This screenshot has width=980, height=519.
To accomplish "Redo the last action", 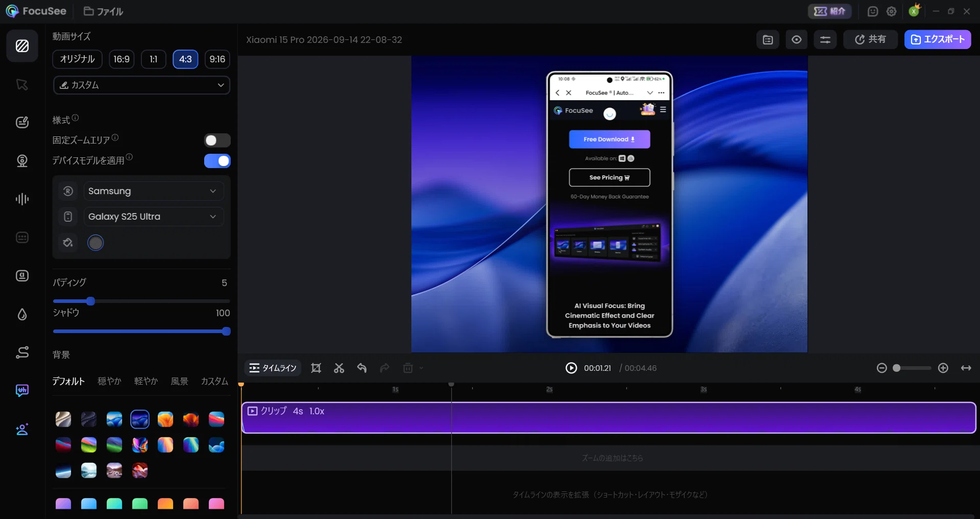I will tap(385, 368).
